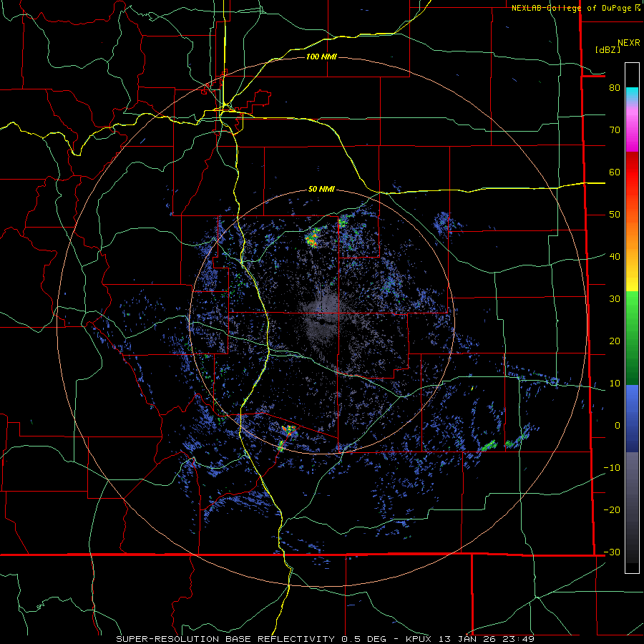
Task: Click the NEXLAB-College of DuPage credit text
Action: coord(571,8)
